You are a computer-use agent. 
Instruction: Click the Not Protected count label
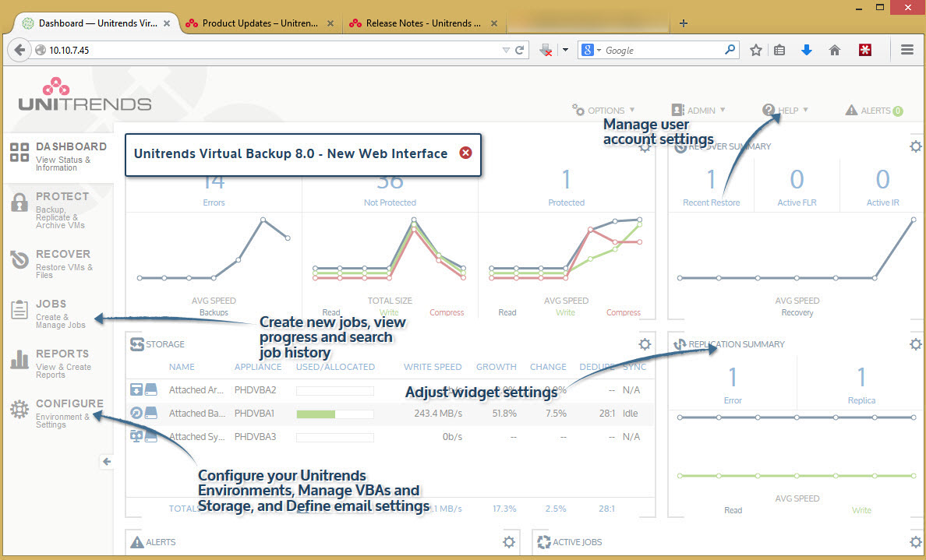coord(390,203)
